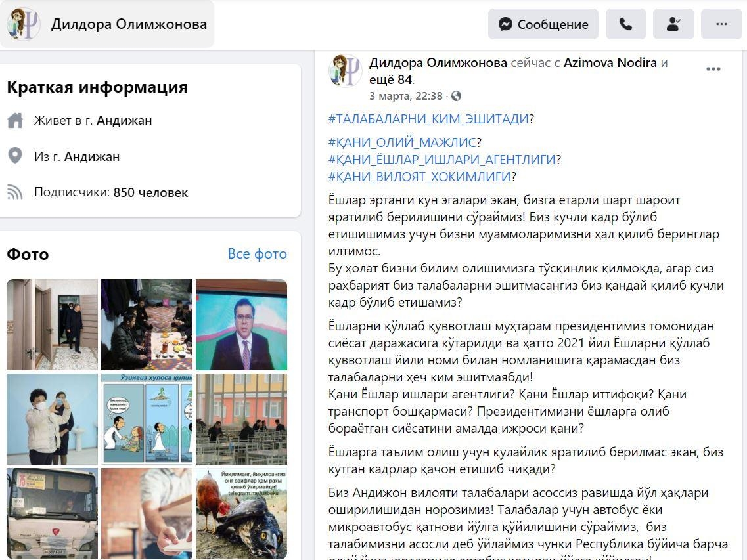Viewport: 747px width, 560px height.
Task: Open hashtag #ҚАНИ_ВИЛОЯТ_ХОКИМЛИГИ
Action: (419, 177)
